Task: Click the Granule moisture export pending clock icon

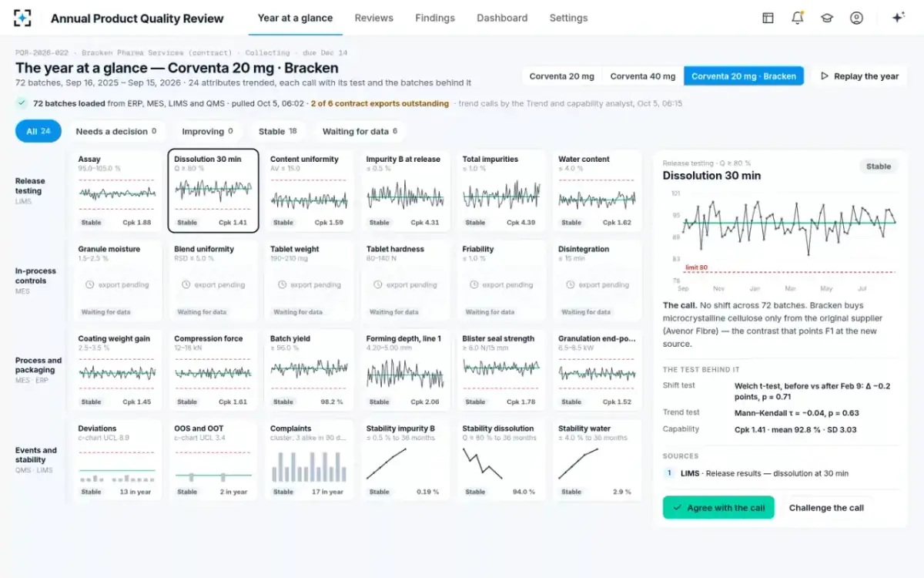Action: [x=90, y=284]
